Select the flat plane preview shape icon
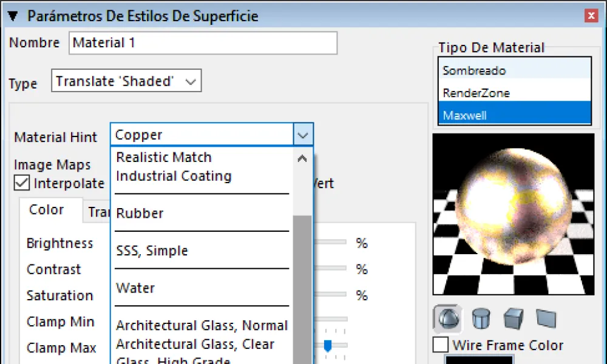This screenshot has height=364, width=607. pyautogui.click(x=546, y=318)
